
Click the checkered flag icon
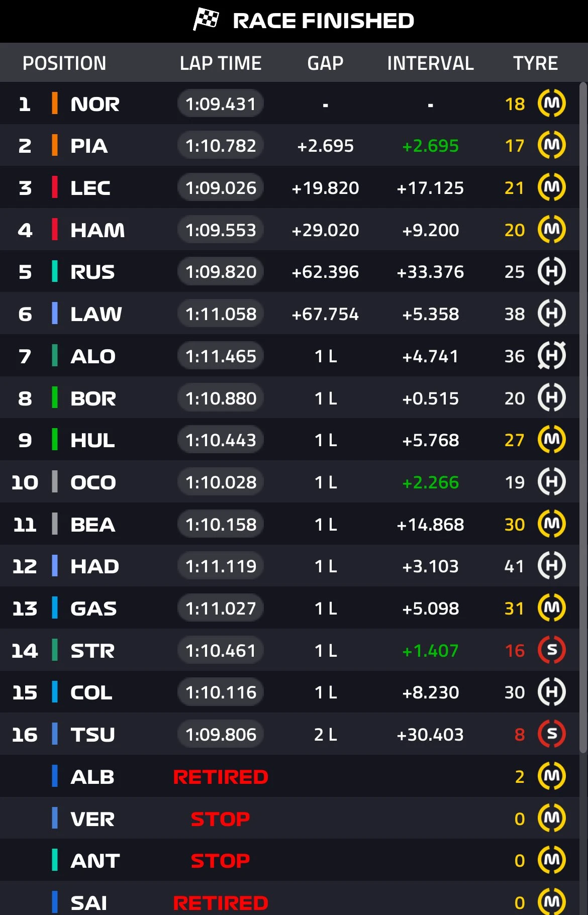point(206,20)
